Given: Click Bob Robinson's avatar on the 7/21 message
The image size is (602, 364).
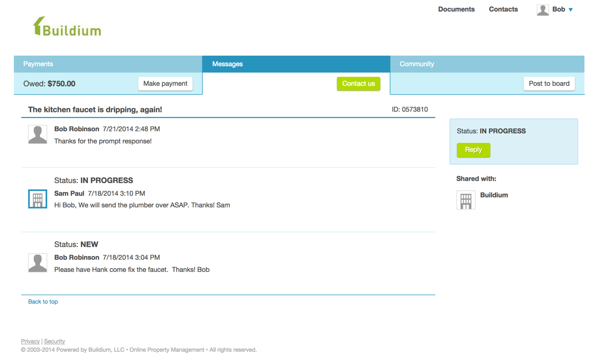Looking at the screenshot, I should 38,134.
